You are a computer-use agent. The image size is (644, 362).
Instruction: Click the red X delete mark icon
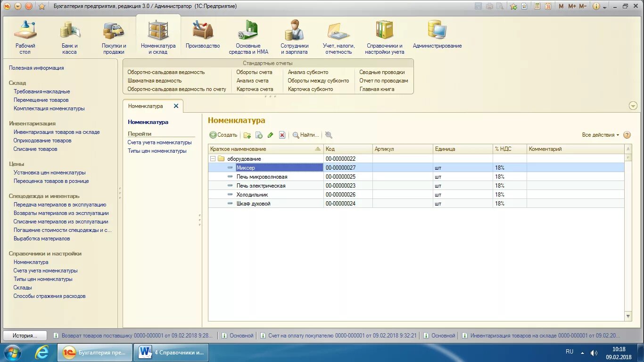(282, 135)
